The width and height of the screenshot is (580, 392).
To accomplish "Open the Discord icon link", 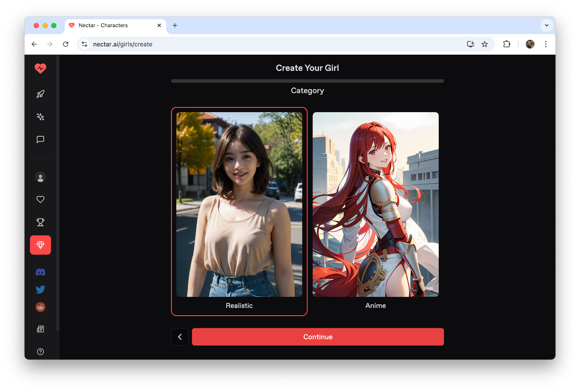I will pos(40,272).
